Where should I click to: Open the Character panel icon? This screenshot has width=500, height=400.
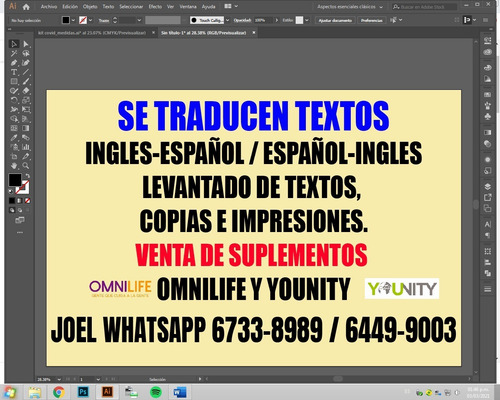click(487, 224)
